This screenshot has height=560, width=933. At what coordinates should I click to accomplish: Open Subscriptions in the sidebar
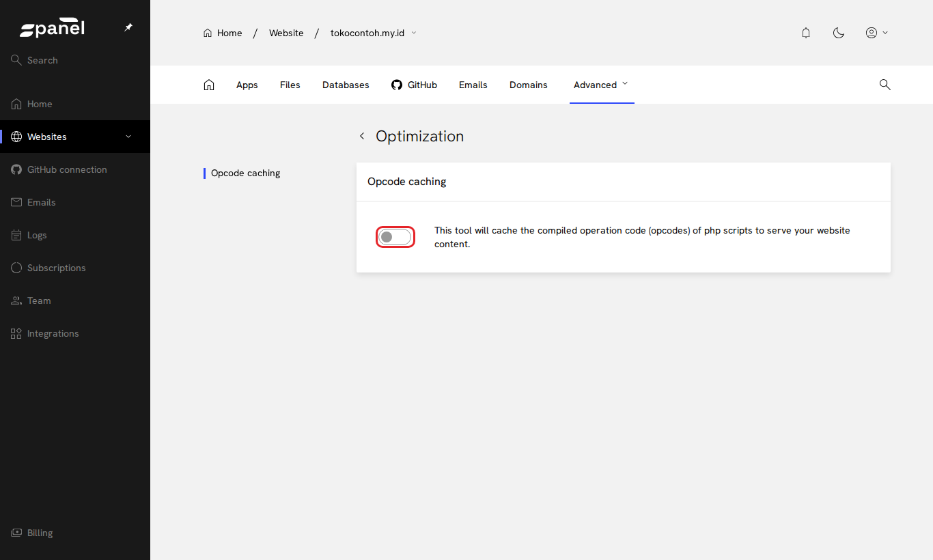tap(75, 268)
